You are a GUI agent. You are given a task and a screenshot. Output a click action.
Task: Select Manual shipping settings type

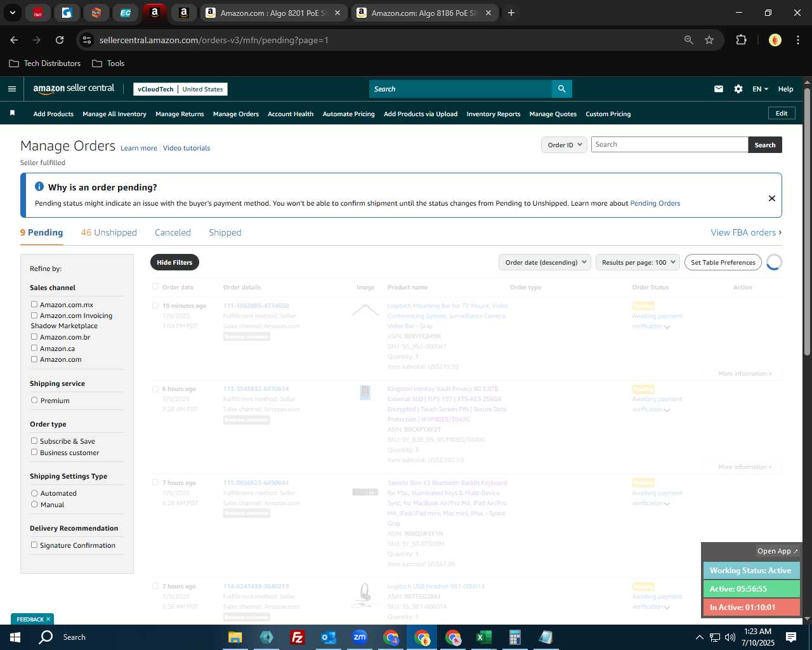click(34, 504)
